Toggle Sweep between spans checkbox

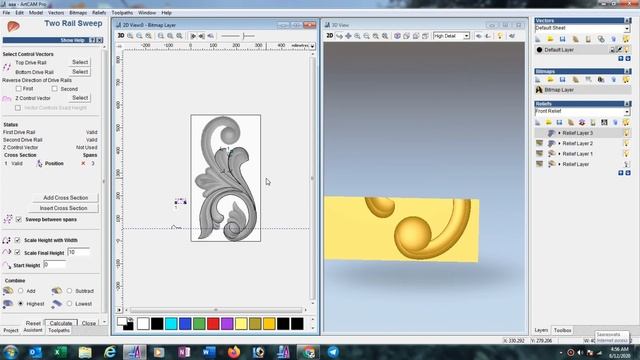19,220
